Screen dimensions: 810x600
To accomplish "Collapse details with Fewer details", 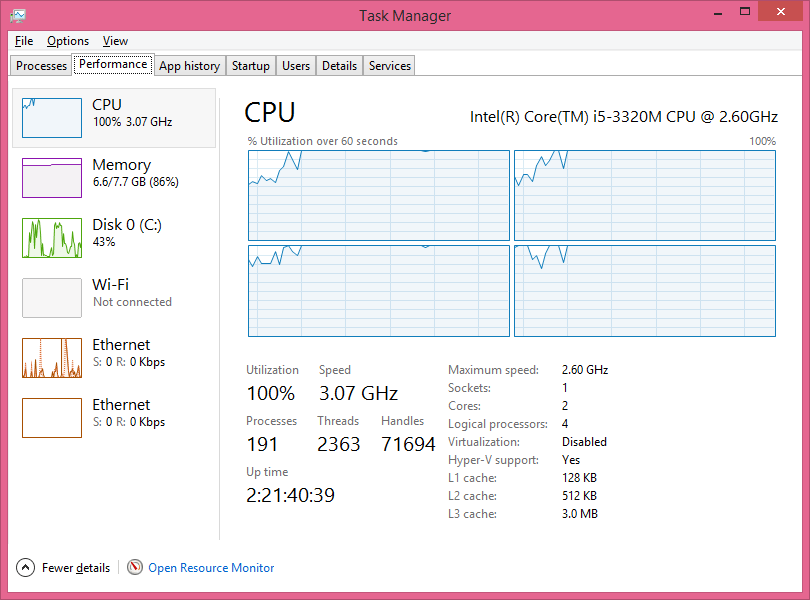I will point(76,567).
